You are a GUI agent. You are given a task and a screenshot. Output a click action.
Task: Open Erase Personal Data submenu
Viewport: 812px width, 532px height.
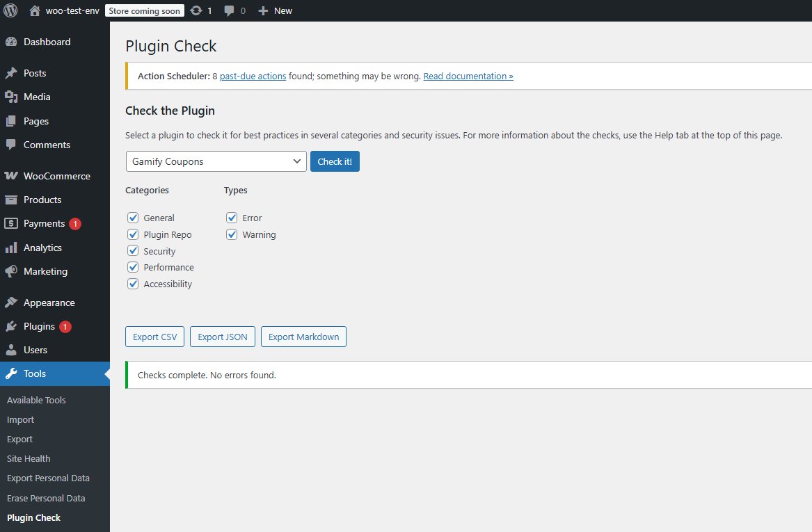pyautogui.click(x=46, y=499)
